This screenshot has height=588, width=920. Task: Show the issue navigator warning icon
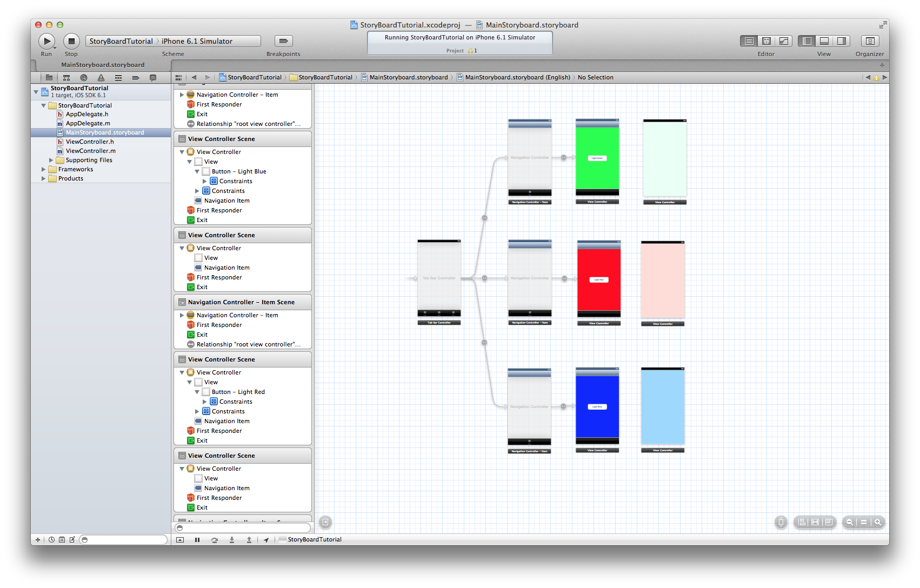101,78
